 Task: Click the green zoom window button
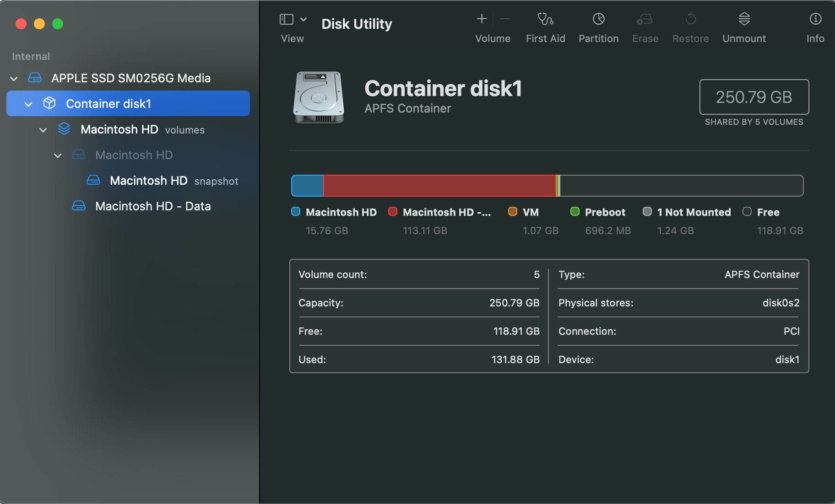pyautogui.click(x=58, y=24)
